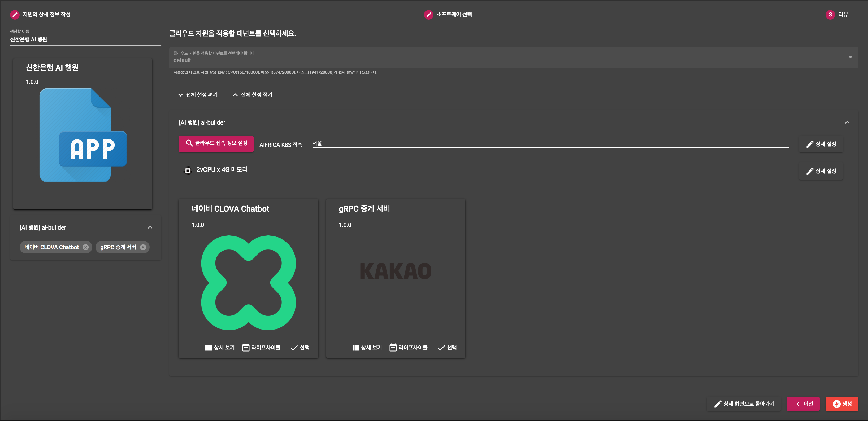Click the 이전 button
Image resolution: width=868 pixels, height=421 pixels.
coord(803,404)
